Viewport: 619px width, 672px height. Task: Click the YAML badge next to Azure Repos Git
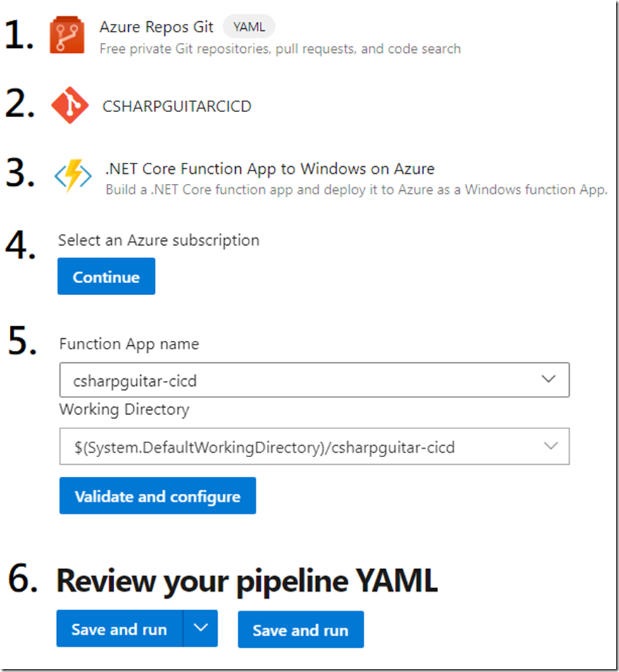(x=248, y=25)
